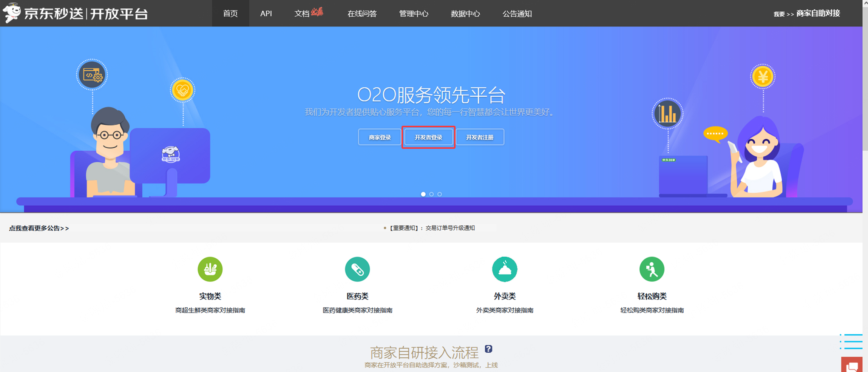Click the 开发者登录 button
Image resolution: width=868 pixels, height=372 pixels.
(428, 137)
